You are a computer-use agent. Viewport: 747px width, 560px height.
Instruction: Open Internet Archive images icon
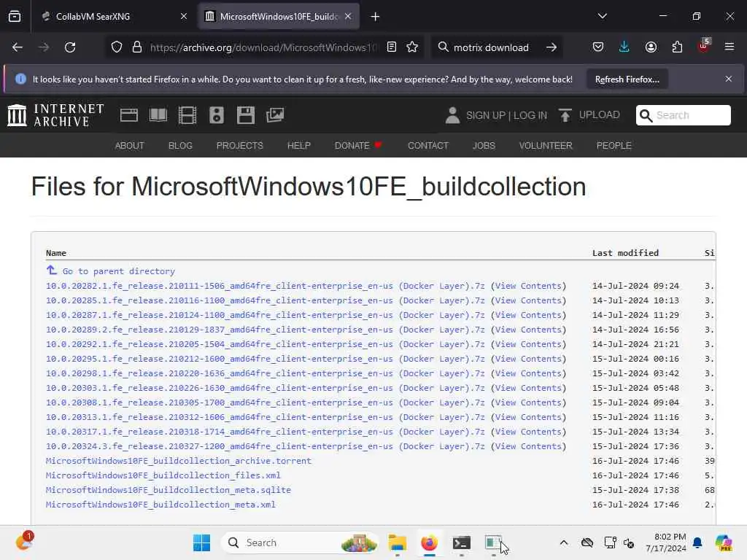275,114
